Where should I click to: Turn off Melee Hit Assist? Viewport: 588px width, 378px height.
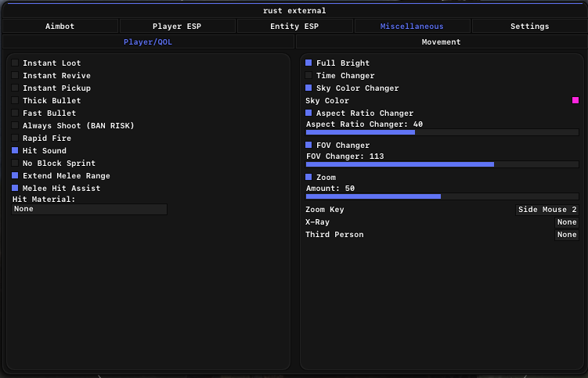15,188
